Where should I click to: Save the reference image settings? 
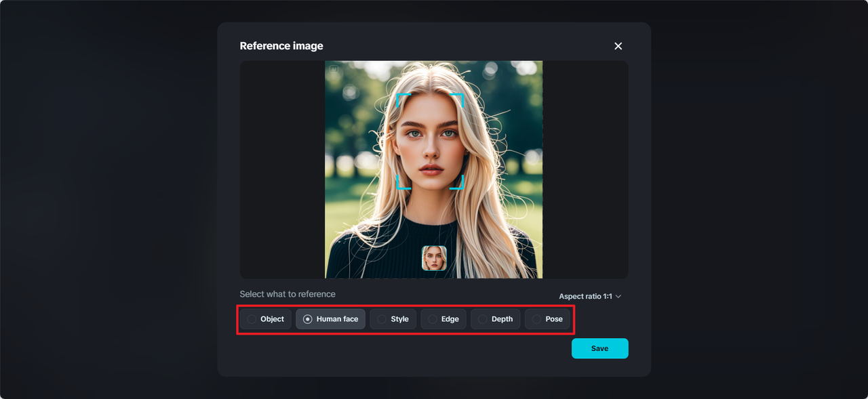tap(600, 348)
